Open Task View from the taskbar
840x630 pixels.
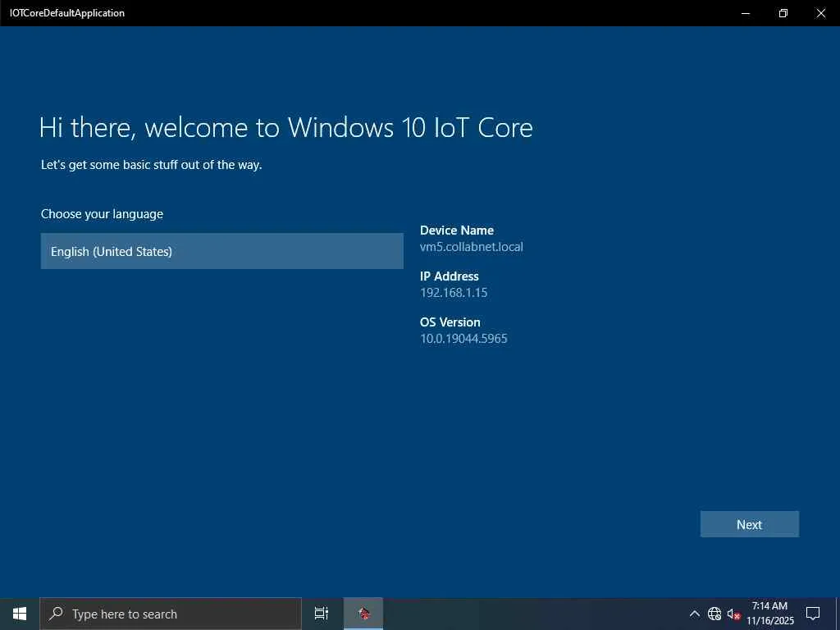pos(322,614)
